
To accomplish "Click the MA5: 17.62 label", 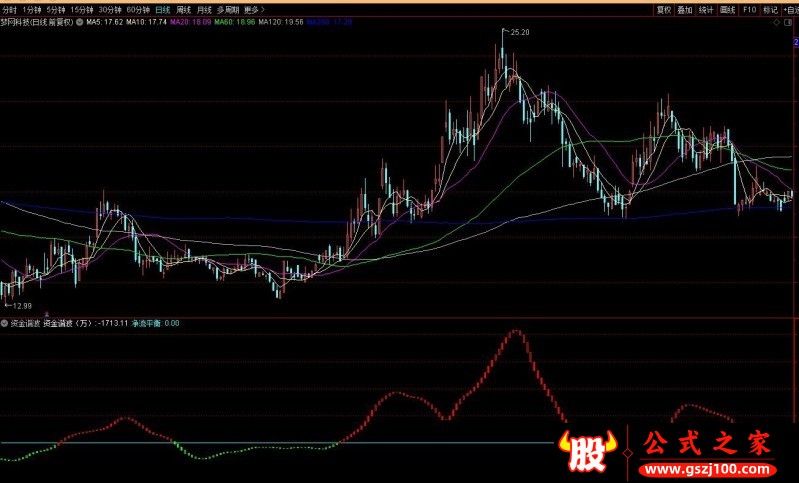I will tap(104, 22).
